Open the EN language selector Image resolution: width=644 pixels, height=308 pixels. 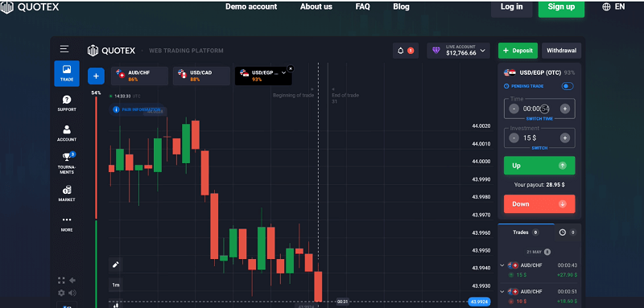(x=620, y=7)
